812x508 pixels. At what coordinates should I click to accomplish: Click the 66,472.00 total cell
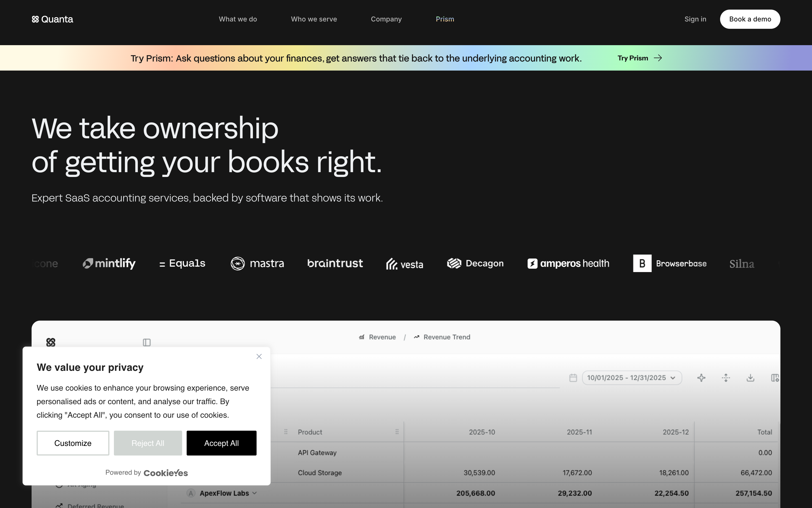756,473
